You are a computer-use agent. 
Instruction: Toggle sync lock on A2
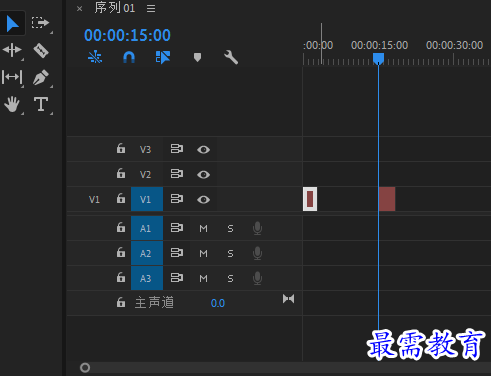(177, 253)
